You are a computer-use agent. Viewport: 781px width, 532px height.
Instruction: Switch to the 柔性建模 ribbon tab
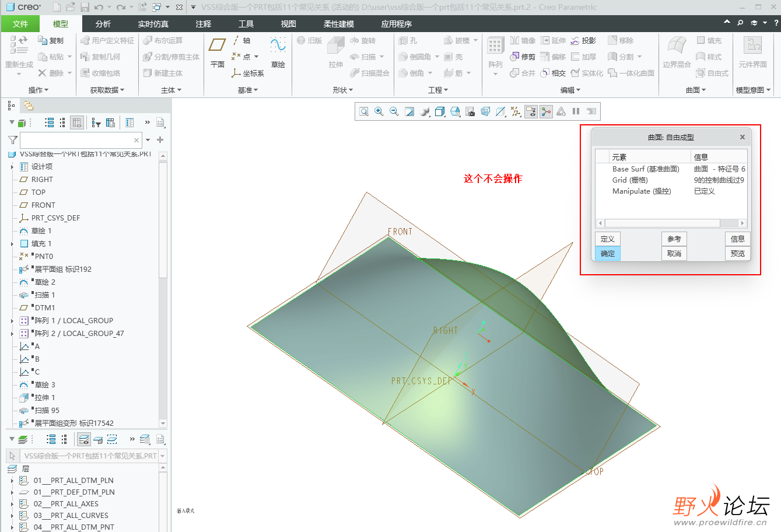339,24
